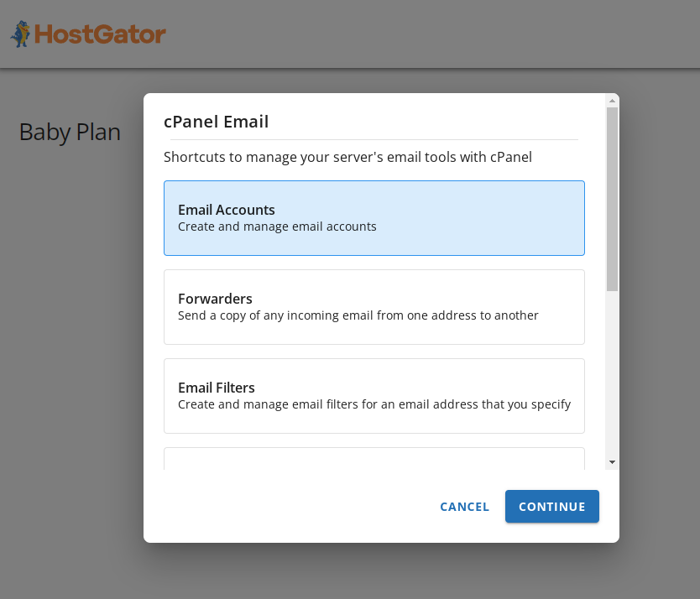The height and width of the screenshot is (599, 700).
Task: Click the HostGator wordmark text
Action: tap(100, 34)
